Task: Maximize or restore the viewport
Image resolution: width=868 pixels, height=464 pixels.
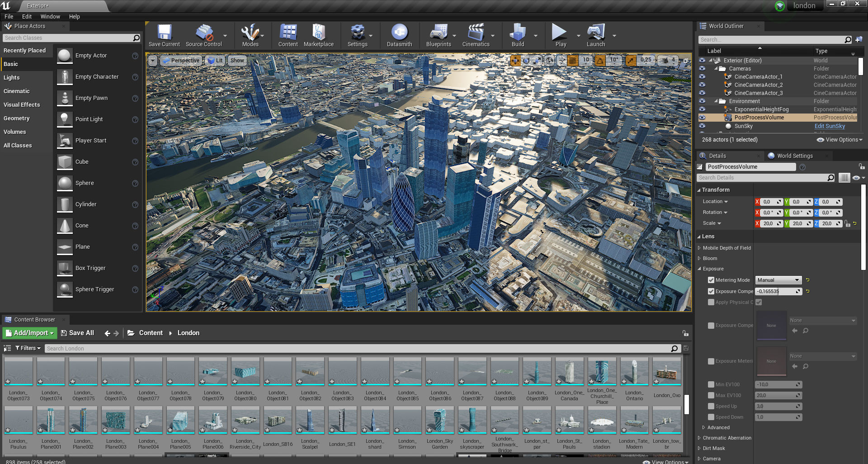Action: coord(685,61)
